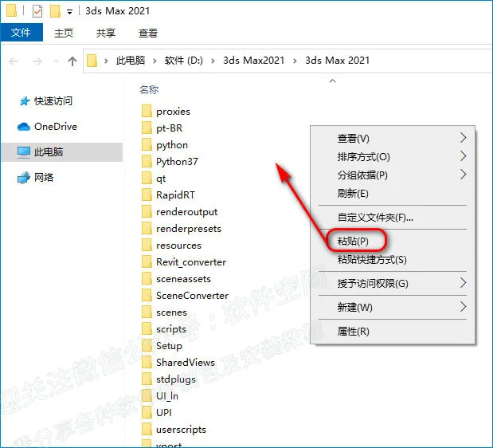493x448 pixels.
Task: Select the qt folder icon
Action: coord(147,178)
